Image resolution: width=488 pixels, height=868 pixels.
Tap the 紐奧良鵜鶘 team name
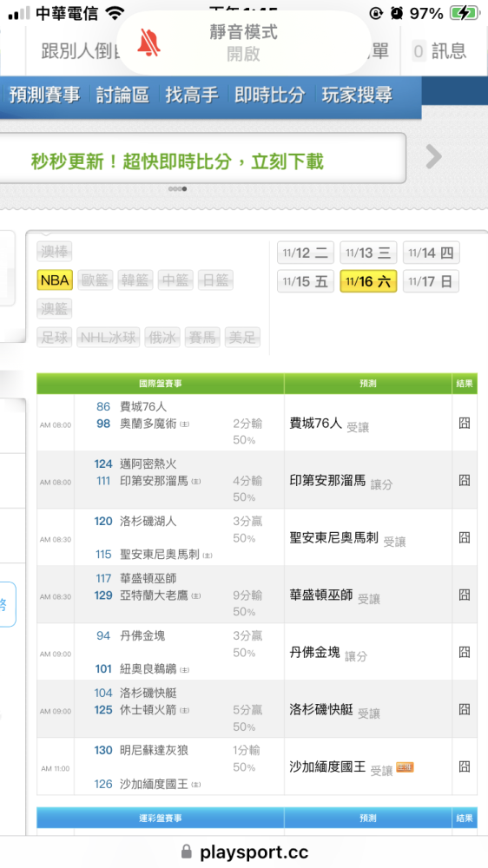point(148,669)
